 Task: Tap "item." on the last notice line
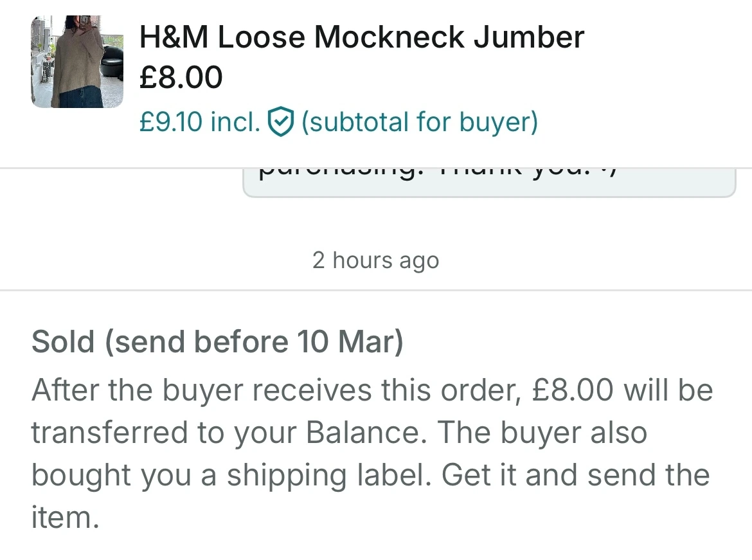click(x=65, y=517)
